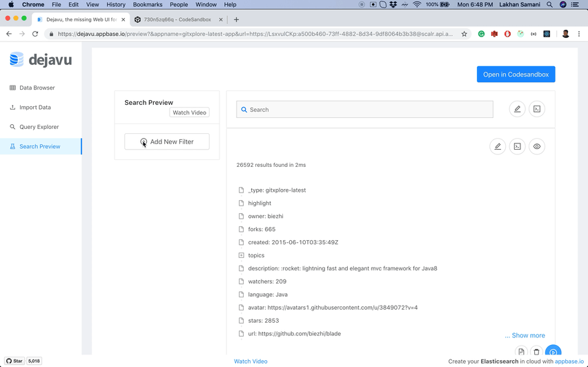Click the Wi-Fi status icon
Image resolution: width=588 pixels, height=367 pixels.
tap(417, 5)
